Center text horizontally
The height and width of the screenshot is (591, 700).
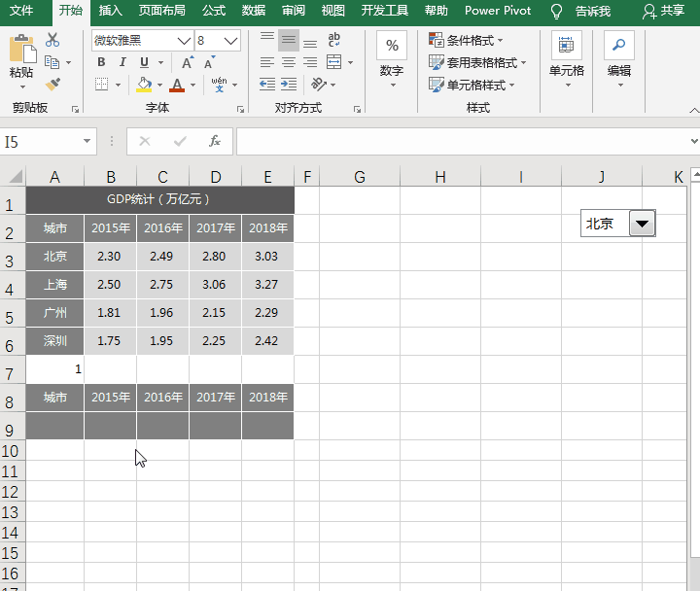tap(289, 62)
